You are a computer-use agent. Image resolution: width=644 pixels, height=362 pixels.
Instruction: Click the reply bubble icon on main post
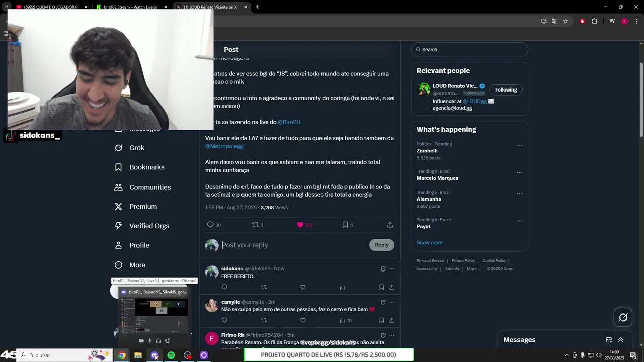click(210, 225)
